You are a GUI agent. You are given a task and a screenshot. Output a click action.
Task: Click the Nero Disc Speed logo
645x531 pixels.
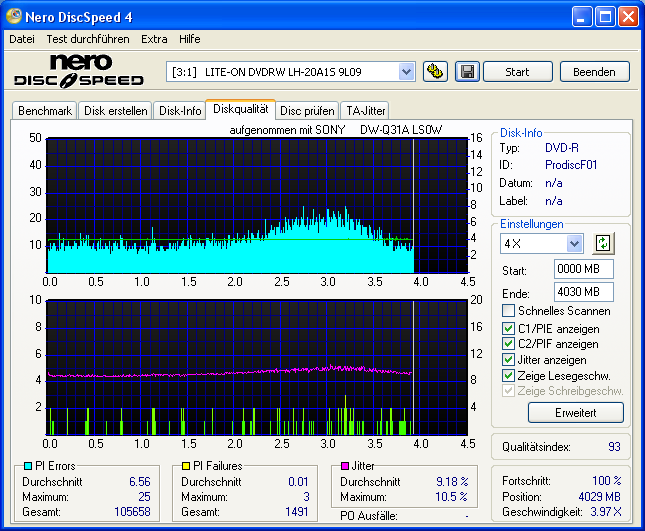coord(79,71)
